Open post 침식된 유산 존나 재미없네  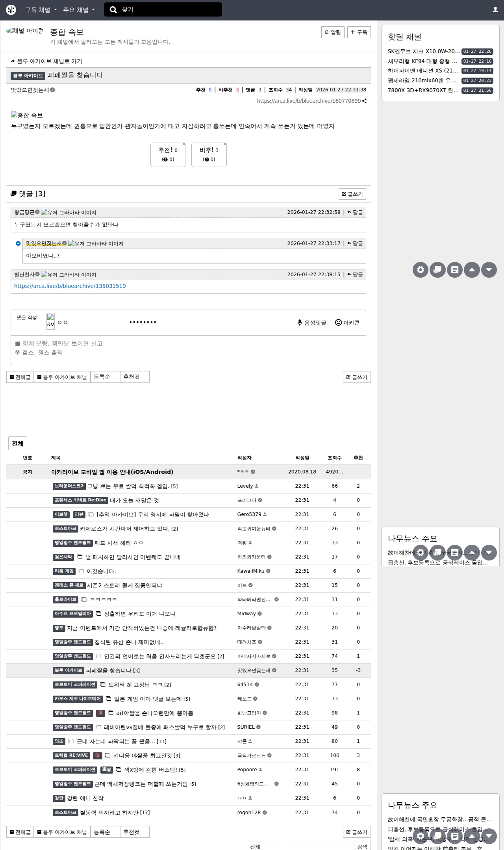pos(129,642)
